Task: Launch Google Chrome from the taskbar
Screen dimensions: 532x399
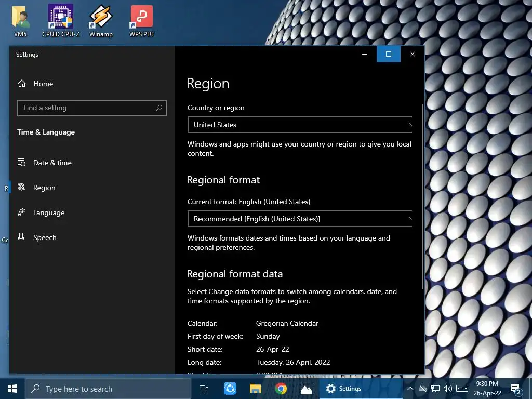Action: click(281, 389)
